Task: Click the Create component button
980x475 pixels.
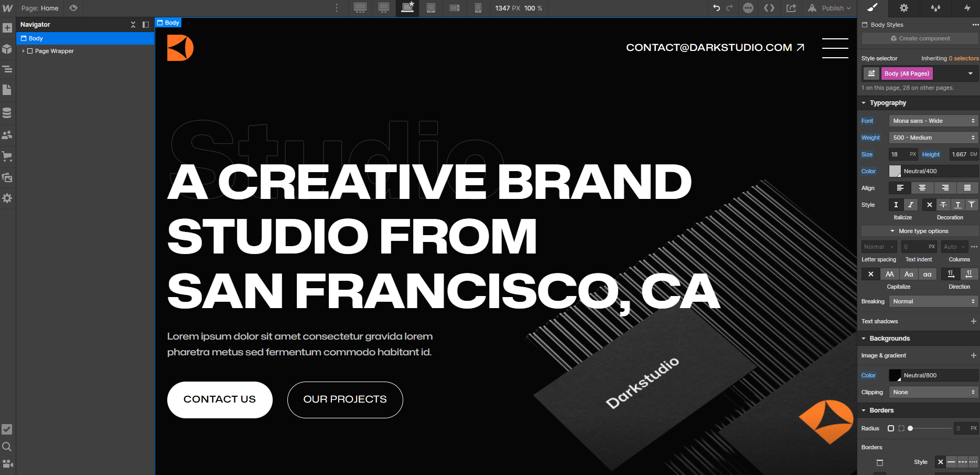Action: pyautogui.click(x=921, y=38)
